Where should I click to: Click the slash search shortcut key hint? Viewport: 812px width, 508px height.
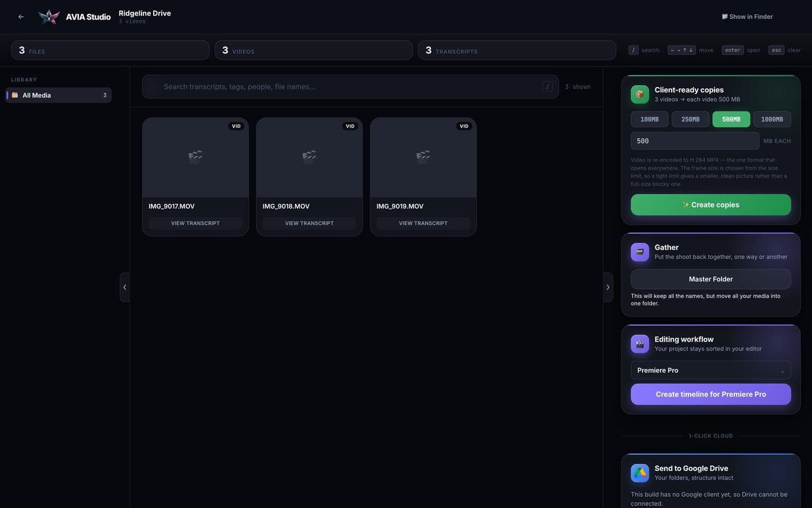point(633,50)
